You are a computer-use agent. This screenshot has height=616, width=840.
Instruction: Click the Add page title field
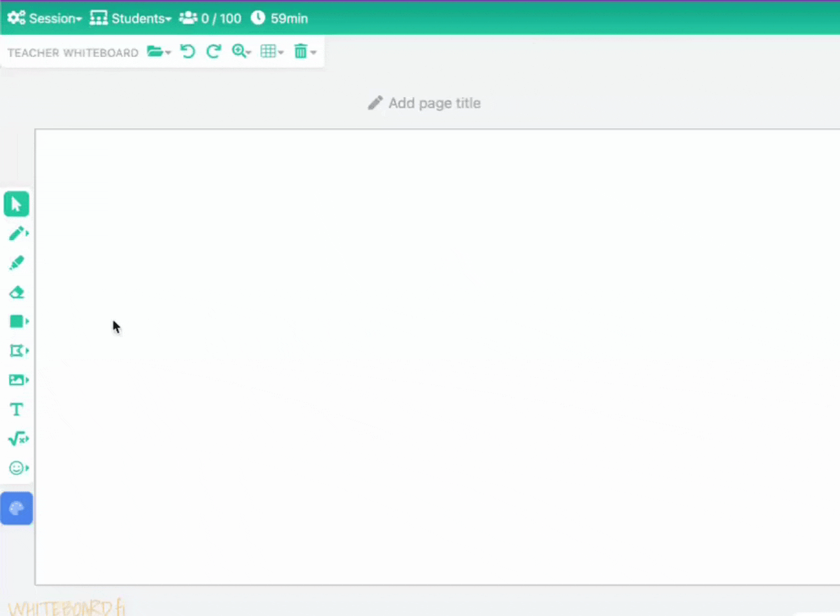(423, 103)
